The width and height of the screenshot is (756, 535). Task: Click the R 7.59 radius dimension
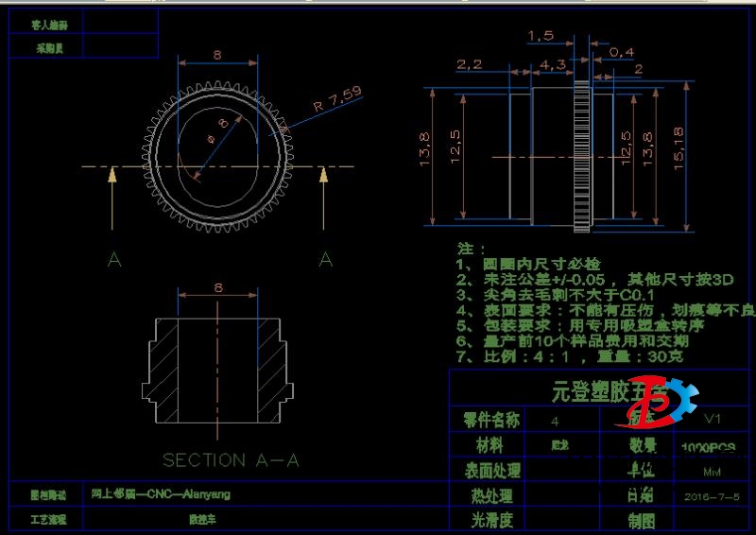click(x=336, y=99)
